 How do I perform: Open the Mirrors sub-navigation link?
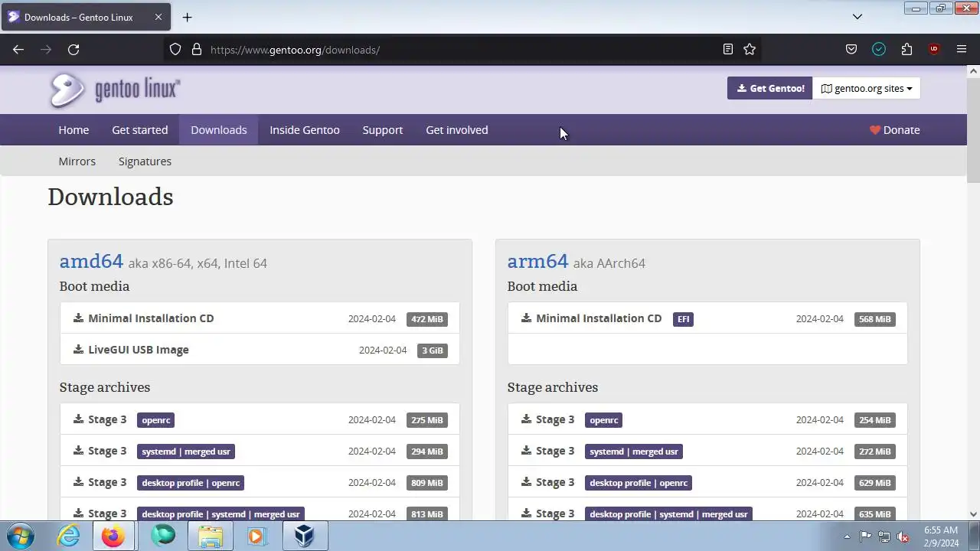[x=77, y=161]
